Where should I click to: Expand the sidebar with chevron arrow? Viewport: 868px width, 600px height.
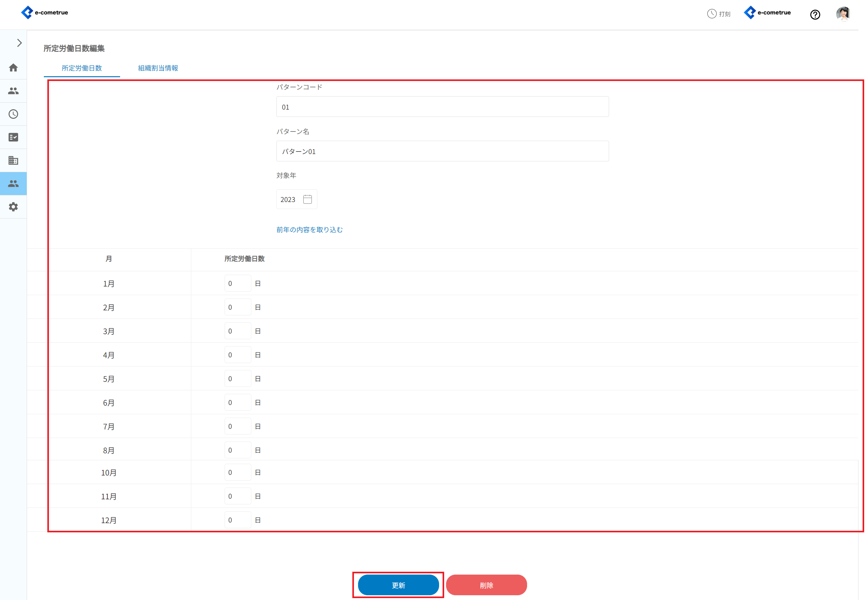click(19, 43)
